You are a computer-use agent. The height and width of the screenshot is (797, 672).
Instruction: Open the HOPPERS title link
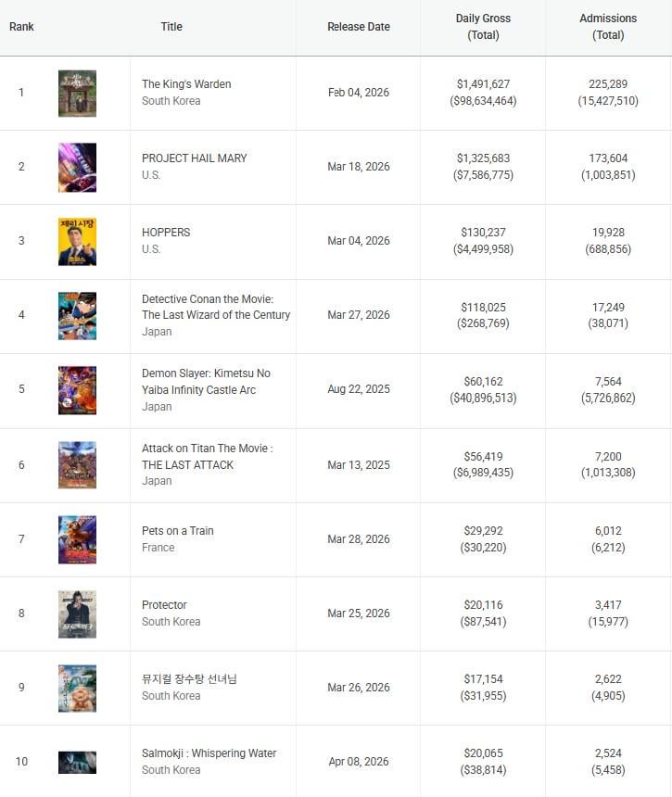click(x=166, y=233)
